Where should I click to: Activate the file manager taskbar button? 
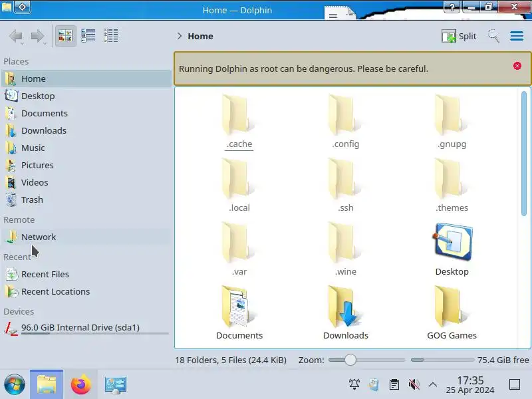pyautogui.click(x=47, y=384)
